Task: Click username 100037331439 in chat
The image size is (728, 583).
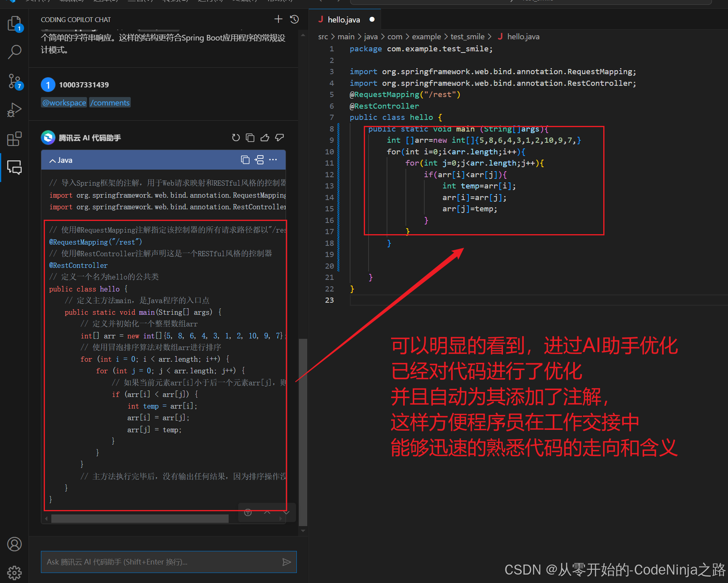Action: 84,85
